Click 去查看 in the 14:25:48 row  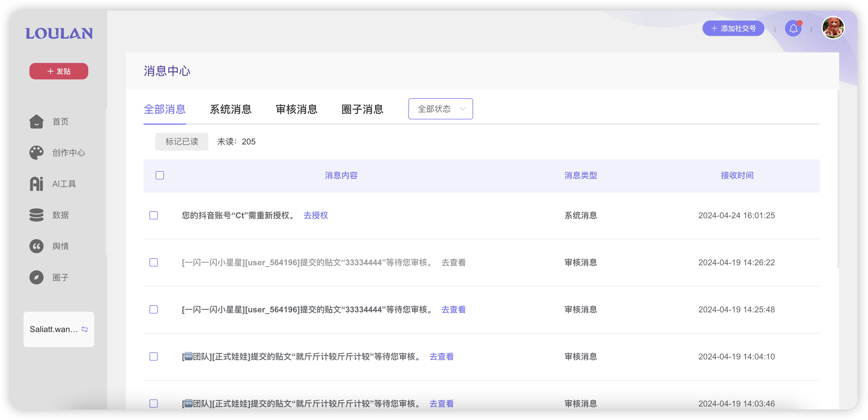click(453, 309)
